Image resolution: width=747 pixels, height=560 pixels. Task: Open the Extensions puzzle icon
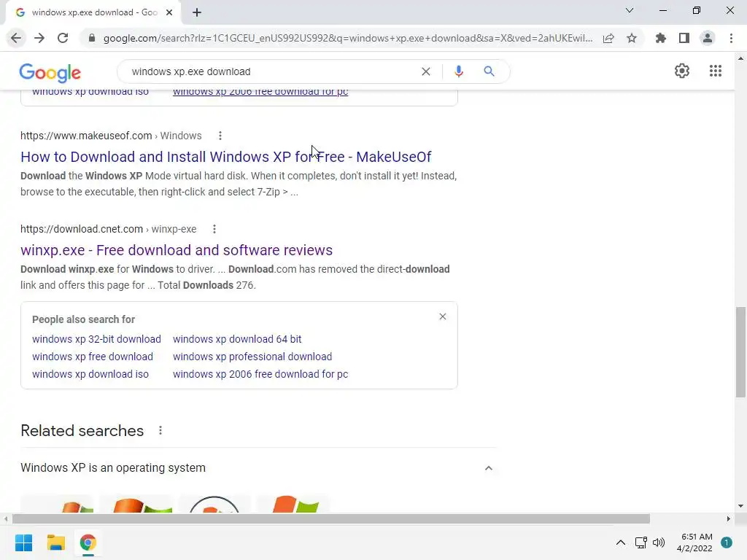[660, 38]
